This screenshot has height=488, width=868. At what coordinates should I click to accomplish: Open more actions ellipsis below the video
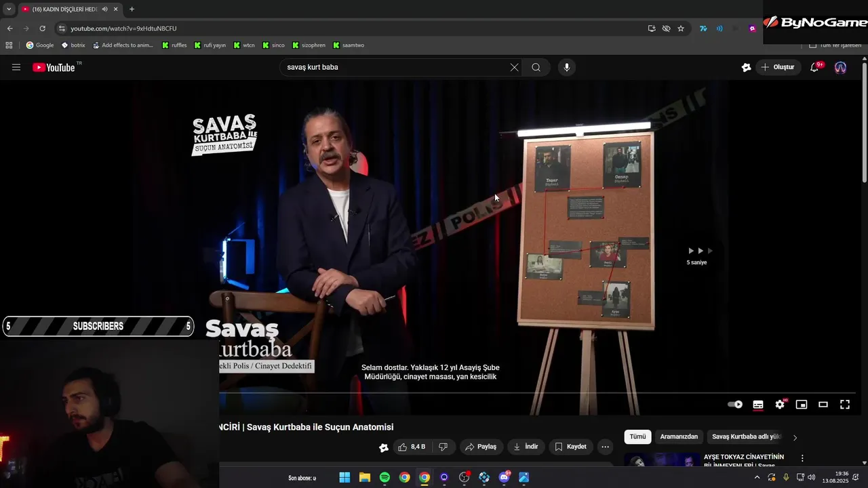click(x=606, y=447)
